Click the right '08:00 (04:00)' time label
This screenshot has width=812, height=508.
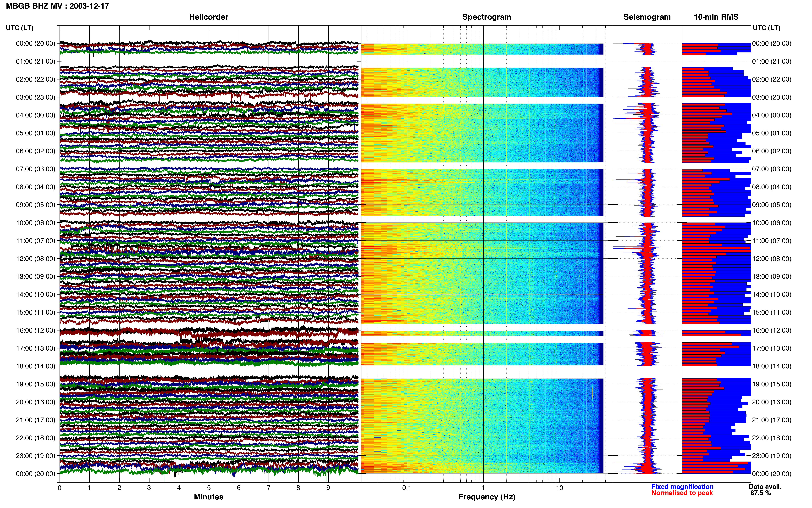click(x=772, y=187)
